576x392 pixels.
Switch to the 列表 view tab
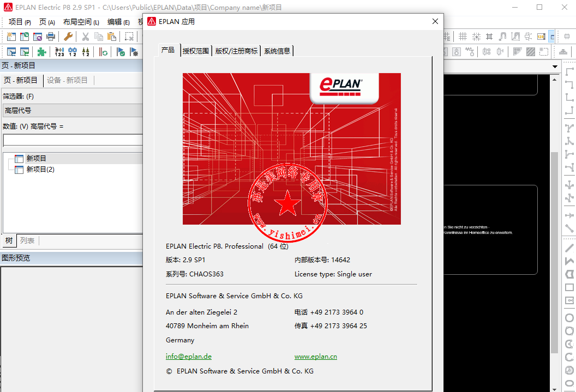pos(27,240)
